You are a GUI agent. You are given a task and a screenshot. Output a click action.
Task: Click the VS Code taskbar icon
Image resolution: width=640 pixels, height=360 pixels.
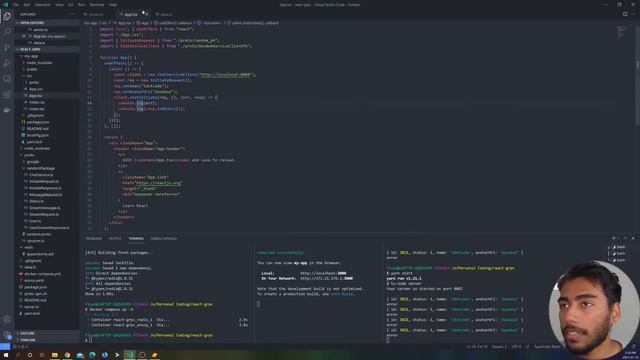point(130,355)
